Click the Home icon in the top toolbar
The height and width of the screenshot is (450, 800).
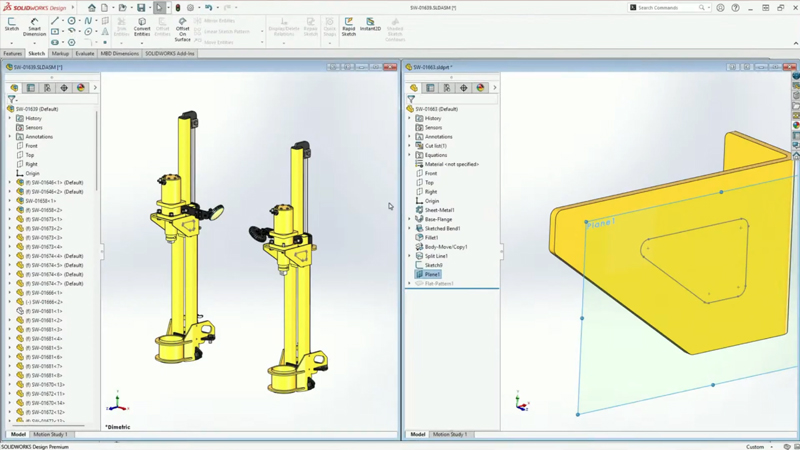[91, 7]
